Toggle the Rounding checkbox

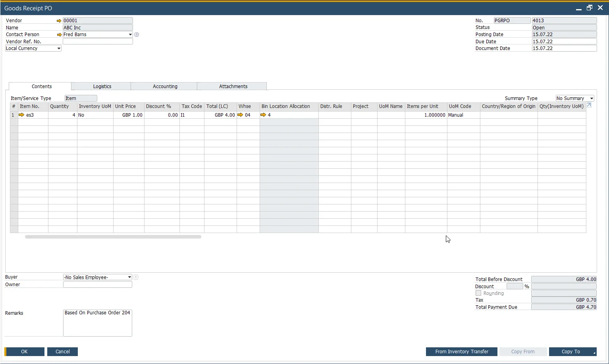point(478,293)
